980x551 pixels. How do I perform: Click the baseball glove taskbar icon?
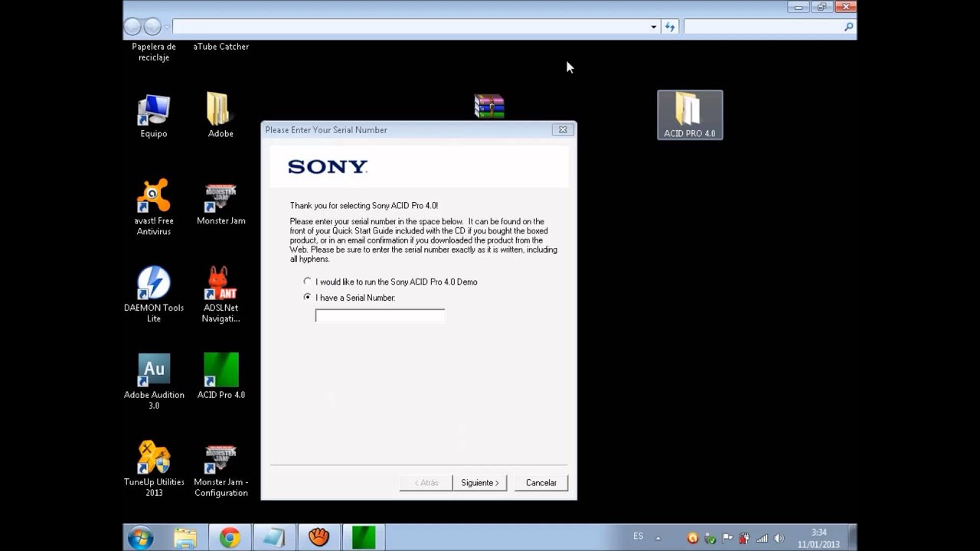point(318,538)
